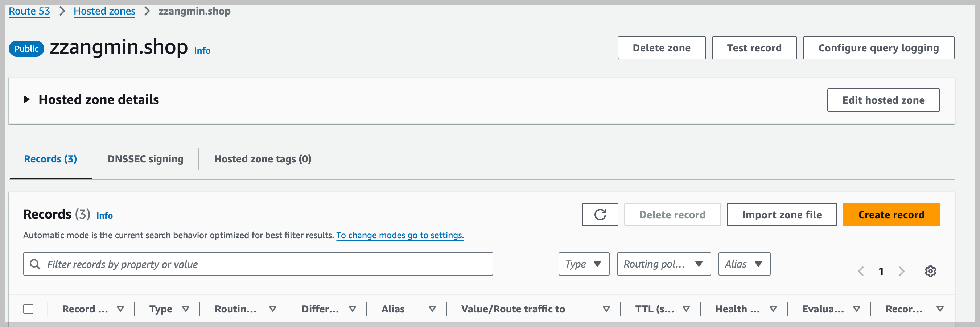Click zzangmin.shop breadcrumb text
The image size is (980, 327).
click(x=194, y=11)
